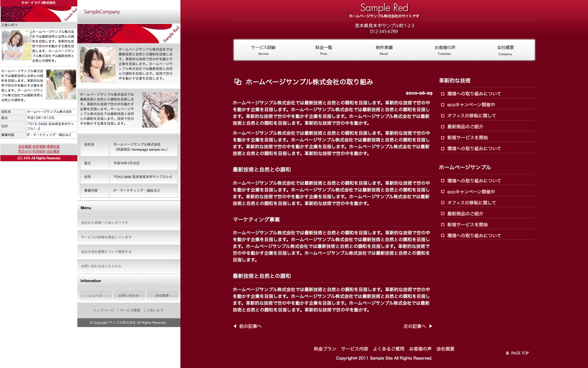Click square bullet beside ecoキャンペーン開催中 in first list
The image size is (588, 368).
(x=443, y=105)
